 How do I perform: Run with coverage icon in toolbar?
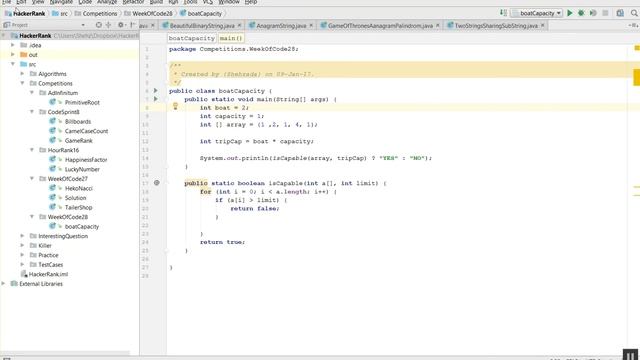click(x=593, y=13)
